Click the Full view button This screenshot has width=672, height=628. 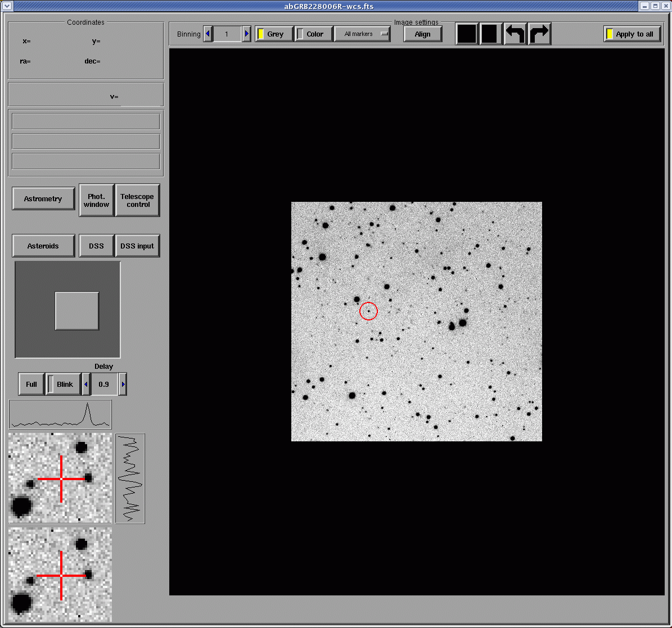(31, 384)
